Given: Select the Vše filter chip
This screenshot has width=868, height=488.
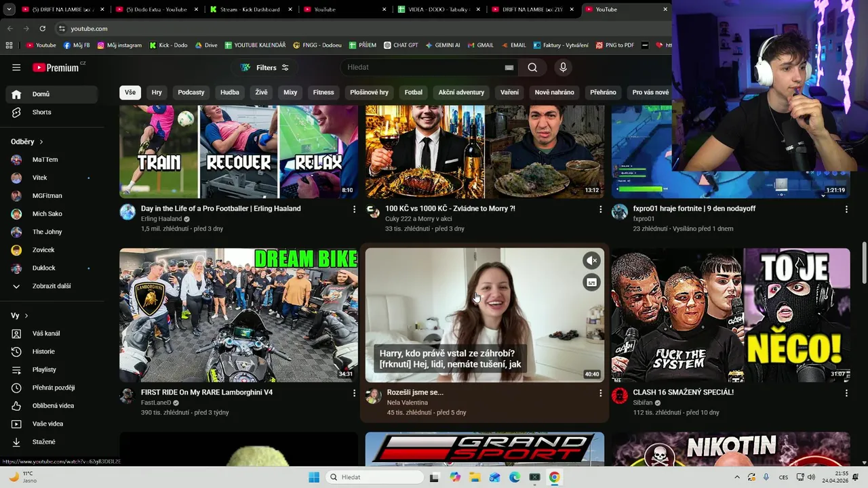Looking at the screenshot, I should (130, 92).
